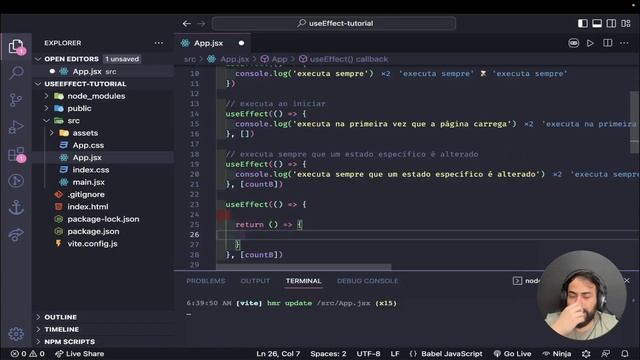640x360 pixels.
Task: Click Go Live in the status bar
Action: tap(513, 354)
